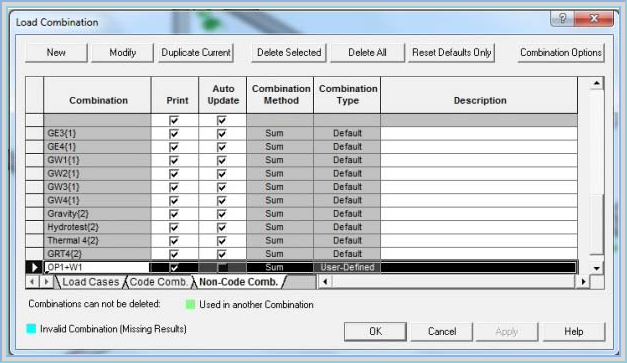Toggle Auto Update checkbox for Thermal 4{2}
This screenshot has height=363, width=627.
pos(222,241)
